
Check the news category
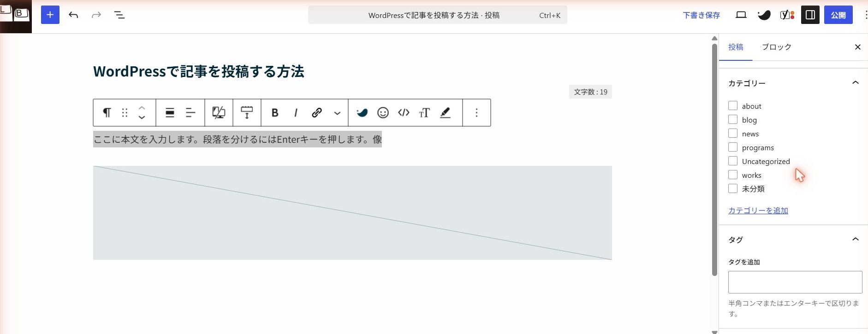click(x=733, y=133)
